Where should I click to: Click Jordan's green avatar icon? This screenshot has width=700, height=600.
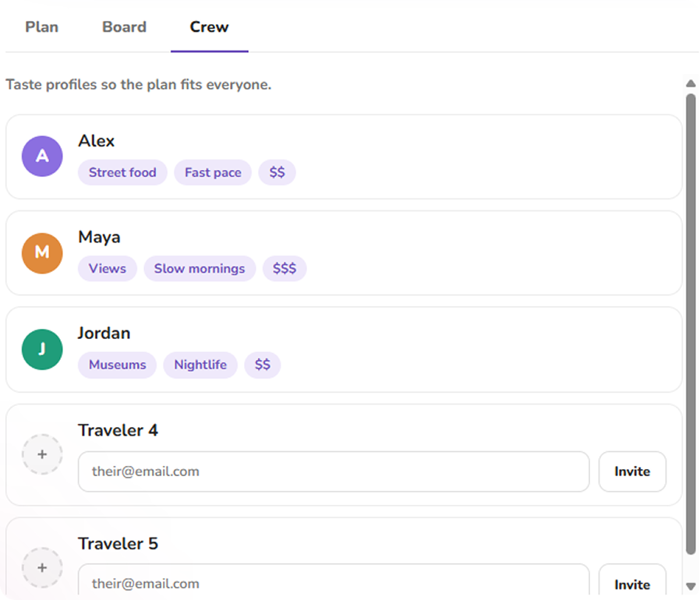(42, 350)
